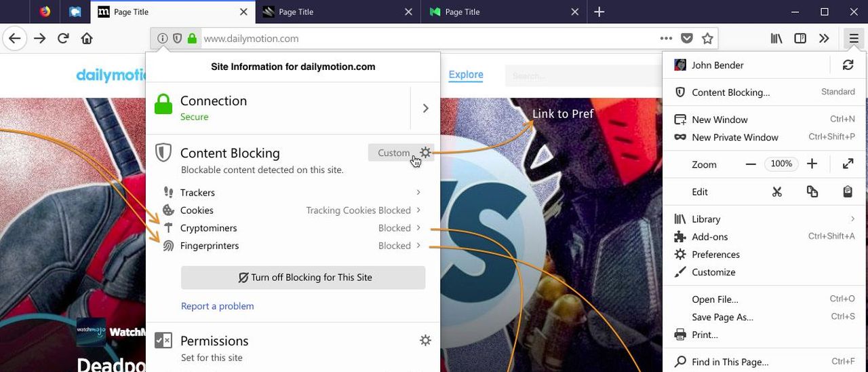Zoom in with the plus button
This screenshot has height=372, width=868.
click(812, 164)
